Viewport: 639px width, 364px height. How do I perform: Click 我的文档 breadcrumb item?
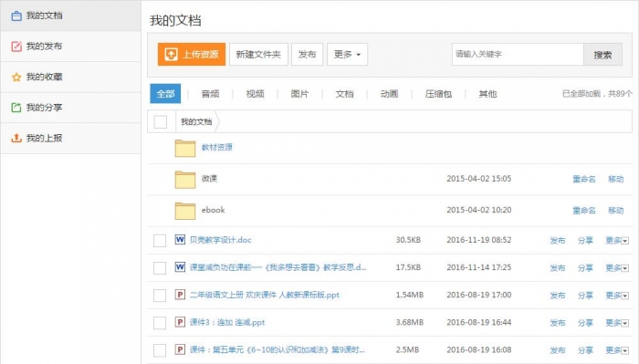point(196,121)
